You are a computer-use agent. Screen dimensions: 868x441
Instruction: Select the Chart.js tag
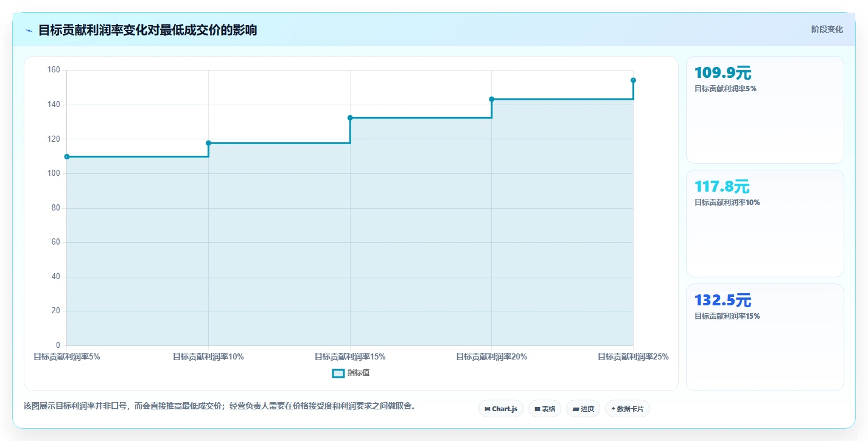(501, 409)
